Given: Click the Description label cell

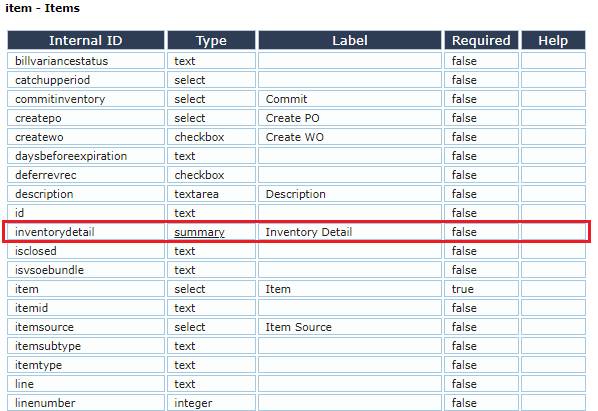Looking at the screenshot, I should coord(350,194).
